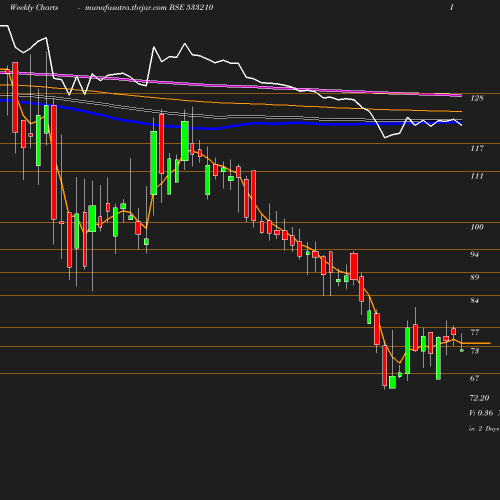Click the 'Weekly Charts' title text
The width and height of the screenshot is (500, 500).
[x=34, y=7]
